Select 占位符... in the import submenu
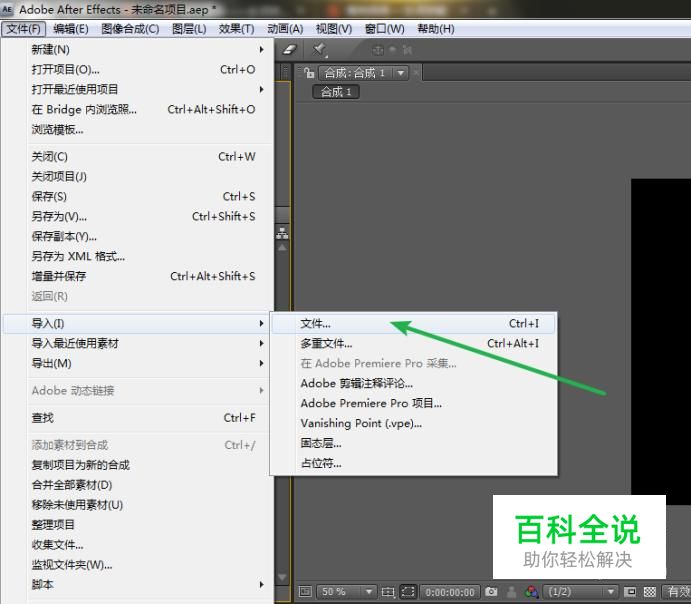The width and height of the screenshot is (691, 604). click(x=413, y=463)
